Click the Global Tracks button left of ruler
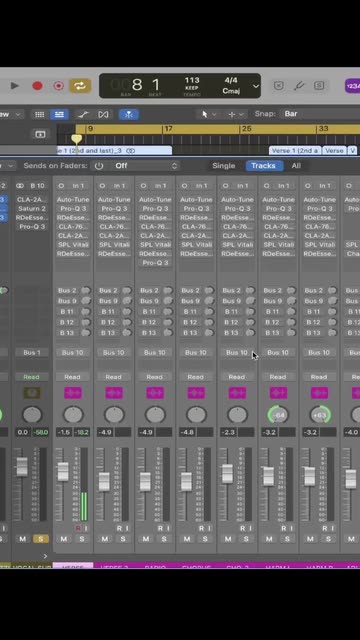 [40, 134]
